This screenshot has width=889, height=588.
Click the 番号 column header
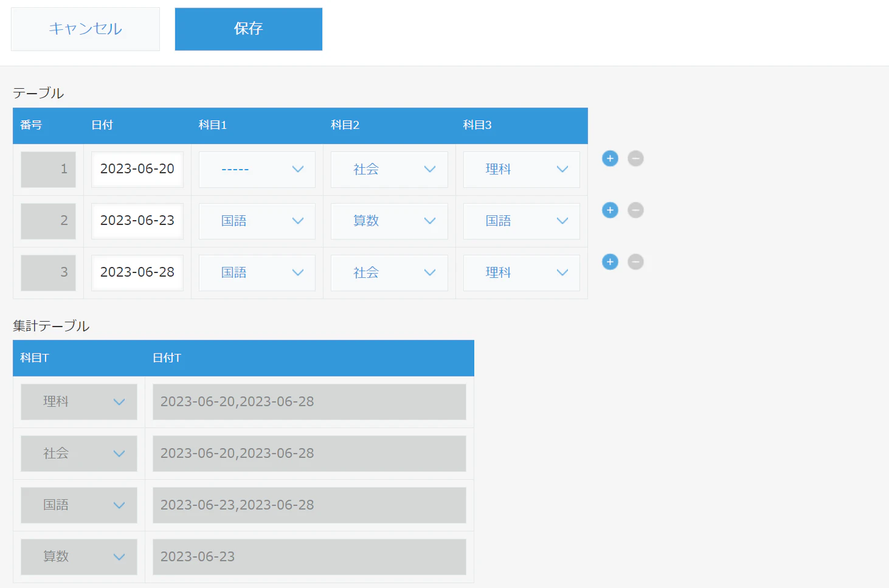(31, 125)
